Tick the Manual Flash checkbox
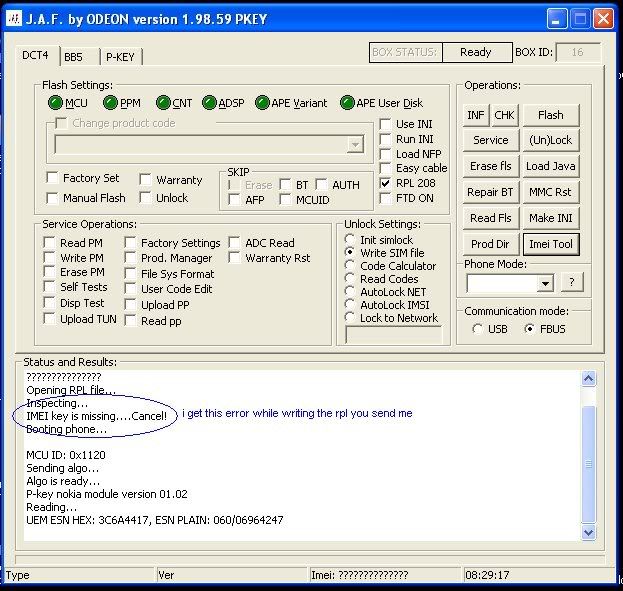This screenshot has width=623, height=591. [x=52, y=198]
